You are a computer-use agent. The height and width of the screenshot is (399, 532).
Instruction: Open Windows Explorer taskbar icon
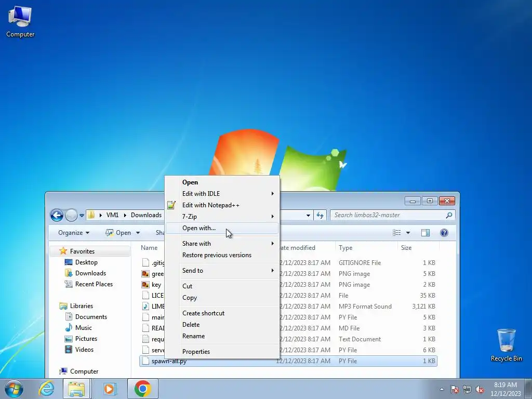[76, 389]
